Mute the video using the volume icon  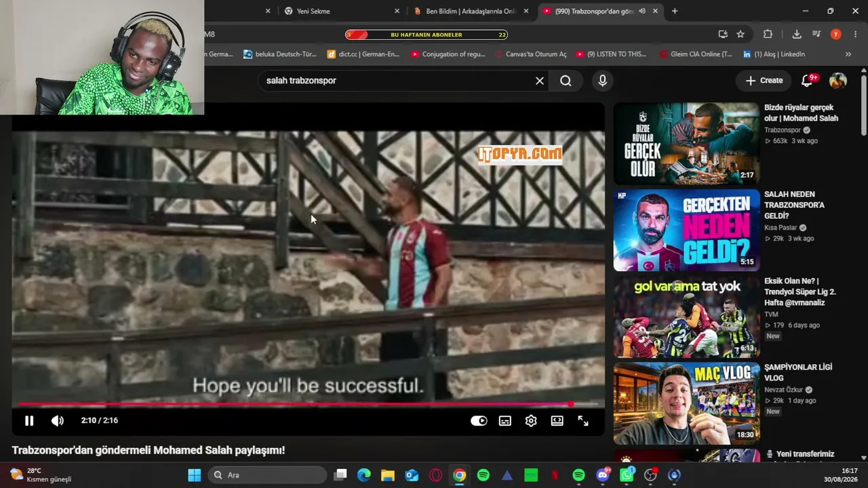(58, 421)
